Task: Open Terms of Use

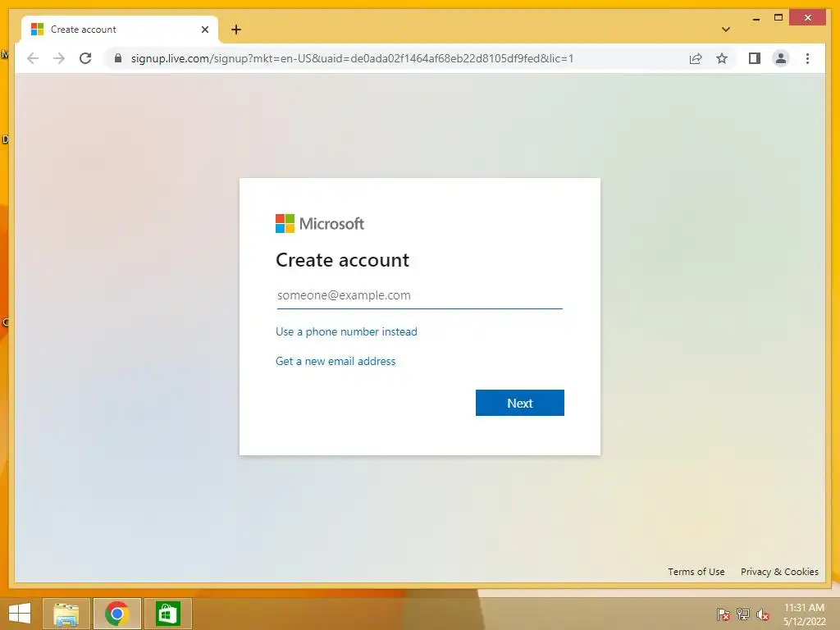Action: coord(696,572)
